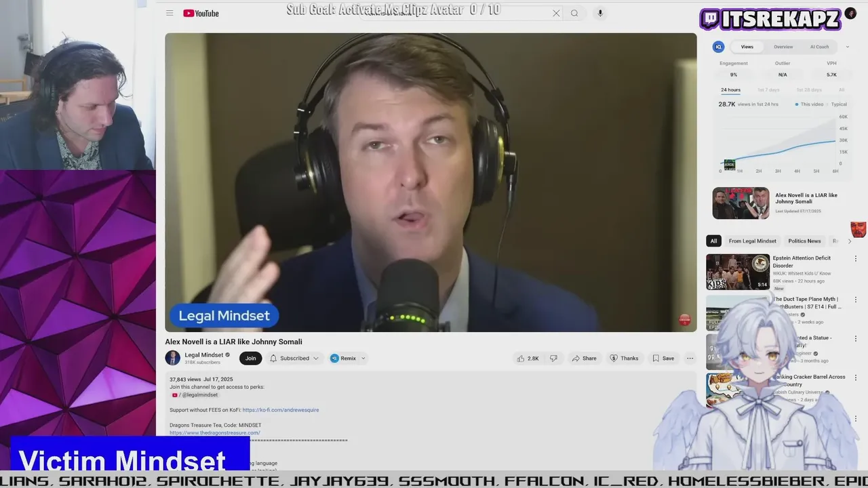
Task: Switch to the Overview tab
Action: click(x=783, y=47)
